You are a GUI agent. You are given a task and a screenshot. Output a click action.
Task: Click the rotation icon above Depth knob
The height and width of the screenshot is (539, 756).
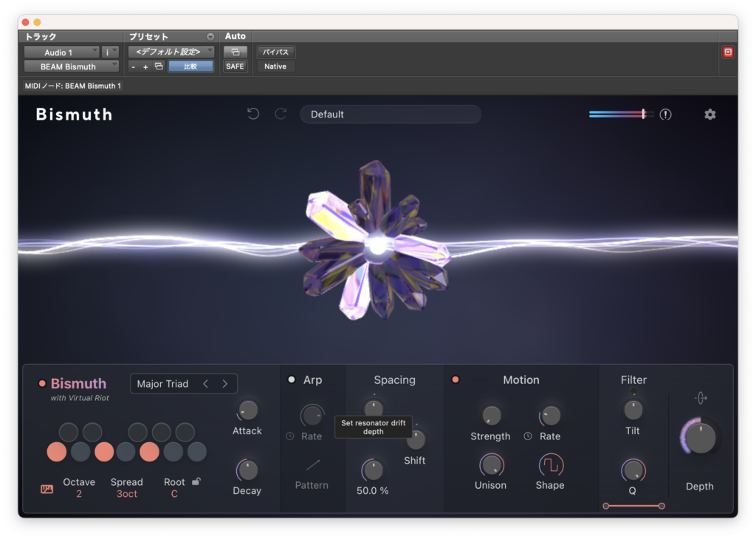[701, 398]
